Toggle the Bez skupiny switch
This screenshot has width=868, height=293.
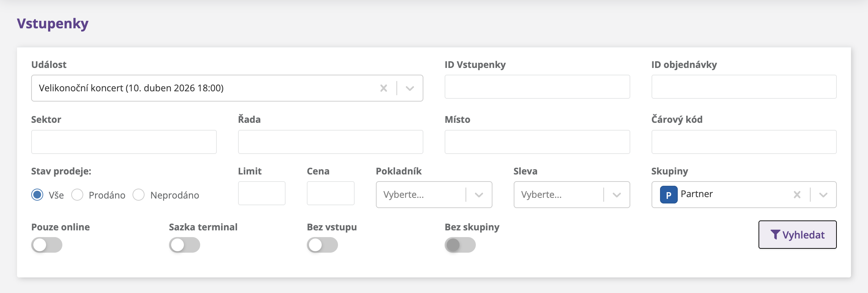click(460, 245)
